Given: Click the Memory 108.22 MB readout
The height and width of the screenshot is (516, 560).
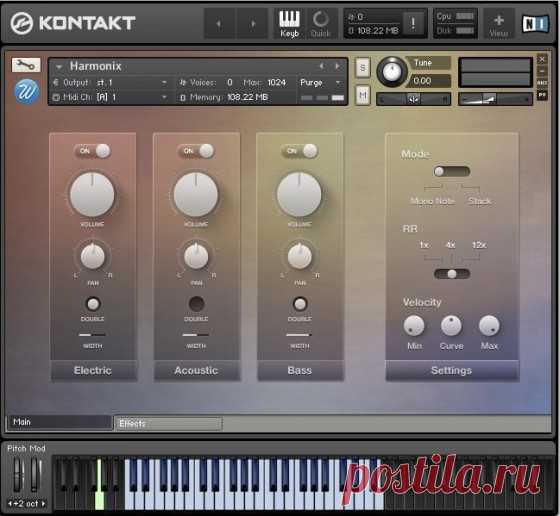Looking at the screenshot, I should tap(247, 97).
